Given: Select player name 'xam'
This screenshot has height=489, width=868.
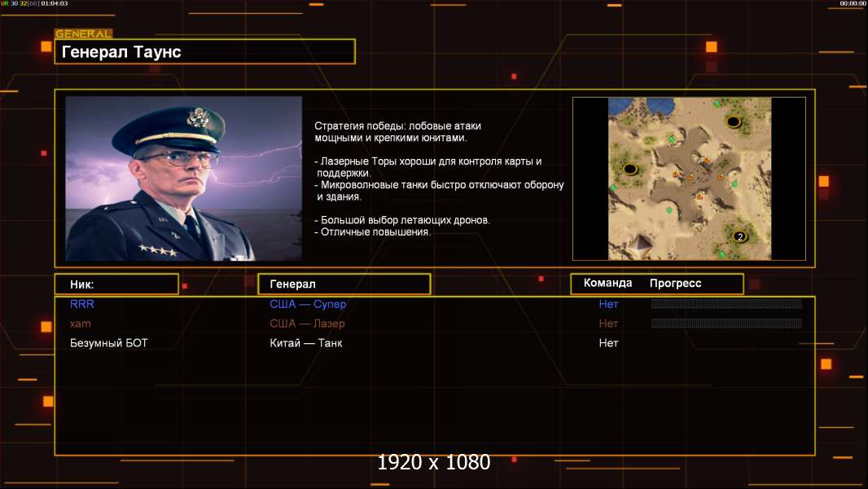Looking at the screenshot, I should click(81, 324).
